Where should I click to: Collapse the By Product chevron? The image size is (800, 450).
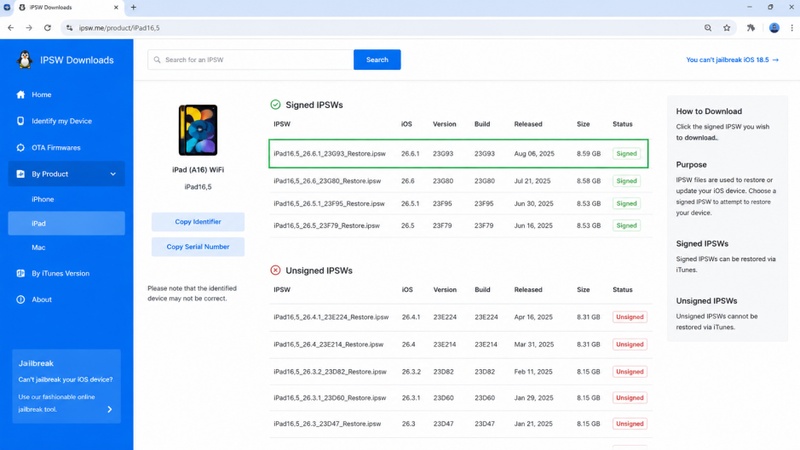click(113, 174)
